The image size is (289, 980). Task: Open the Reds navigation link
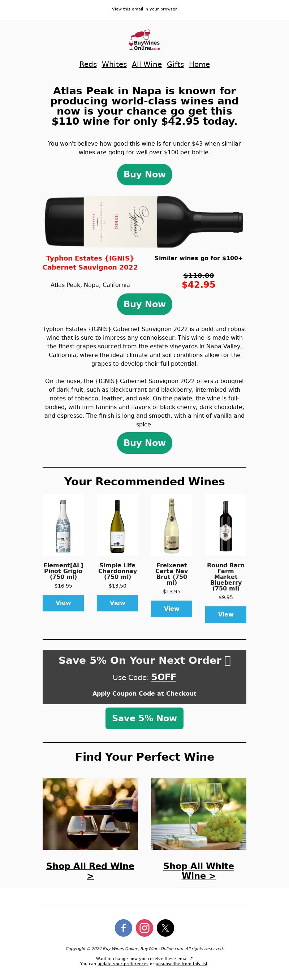coord(88,64)
